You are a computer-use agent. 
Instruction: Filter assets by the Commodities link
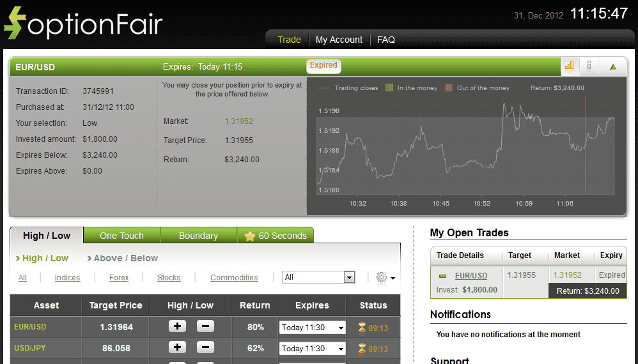(234, 278)
